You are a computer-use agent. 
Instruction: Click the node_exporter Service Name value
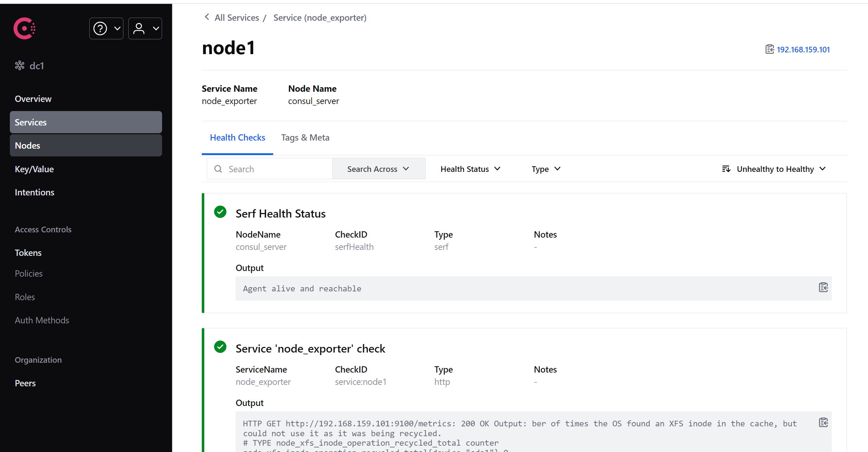[x=229, y=101]
